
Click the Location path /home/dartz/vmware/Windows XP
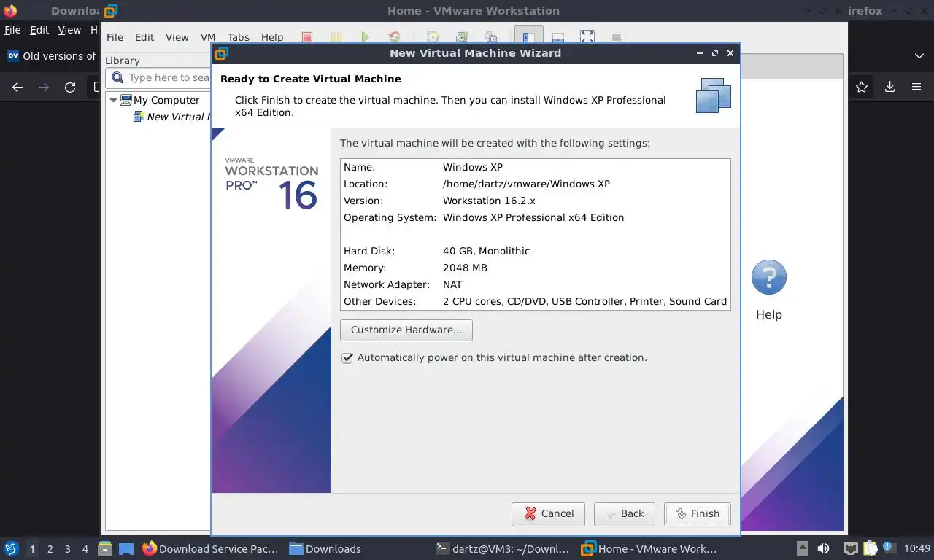click(x=526, y=184)
